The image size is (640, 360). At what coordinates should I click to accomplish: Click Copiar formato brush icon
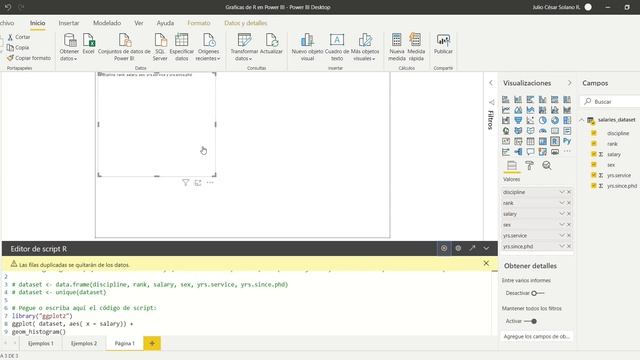coord(10,58)
